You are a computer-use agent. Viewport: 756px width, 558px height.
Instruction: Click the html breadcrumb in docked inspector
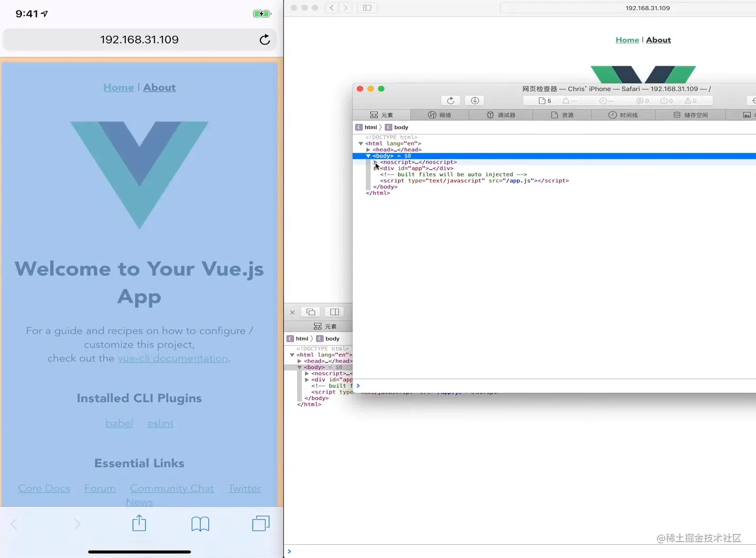pos(298,339)
